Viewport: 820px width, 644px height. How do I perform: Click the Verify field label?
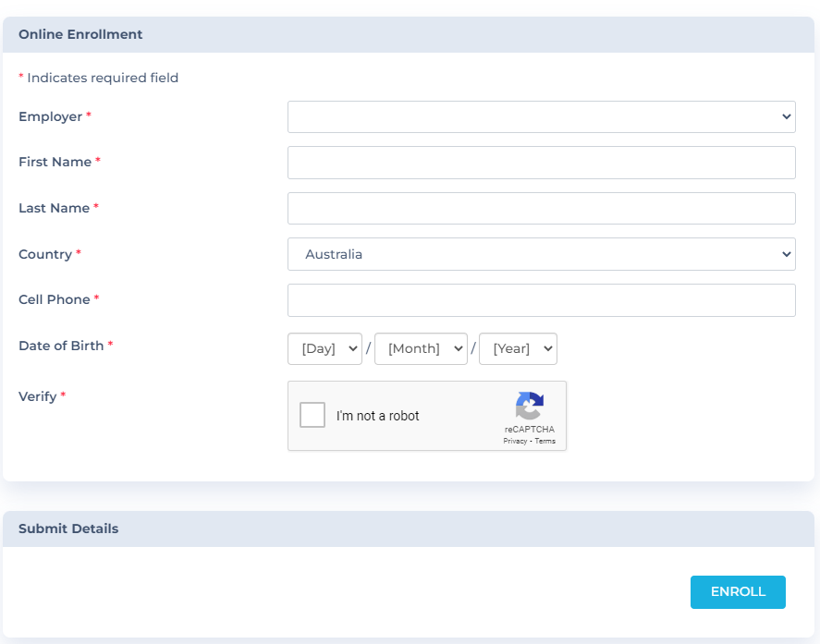pos(37,396)
